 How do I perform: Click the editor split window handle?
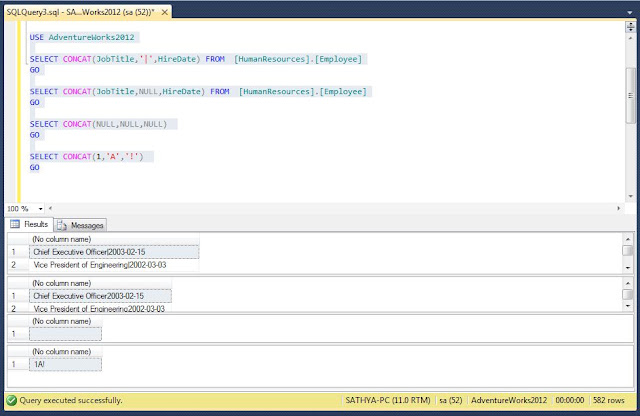coord(630,27)
